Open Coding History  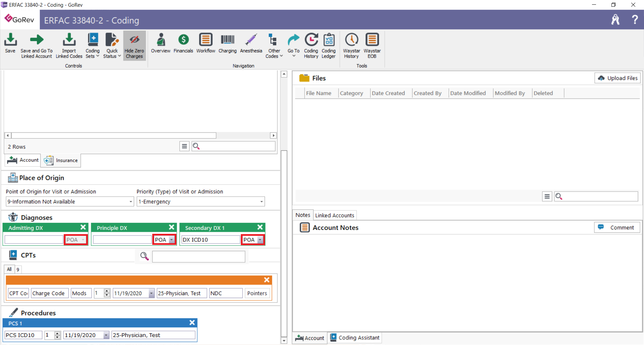tap(311, 46)
